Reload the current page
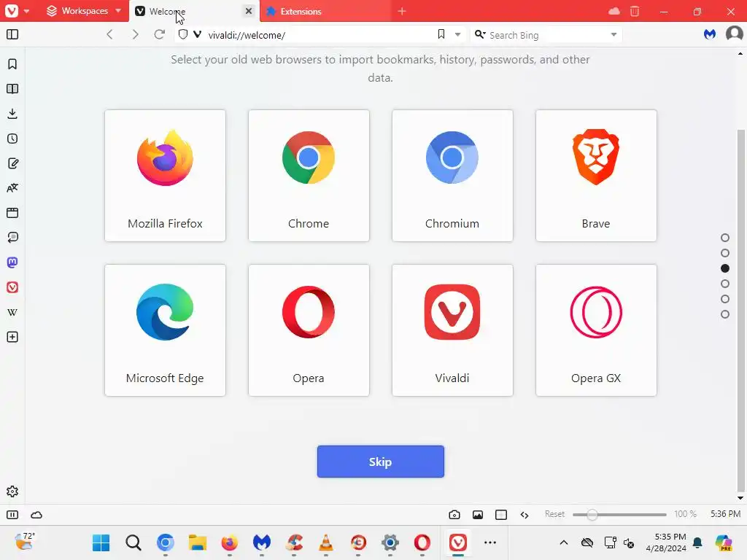The height and width of the screenshot is (560, 747). (x=160, y=34)
